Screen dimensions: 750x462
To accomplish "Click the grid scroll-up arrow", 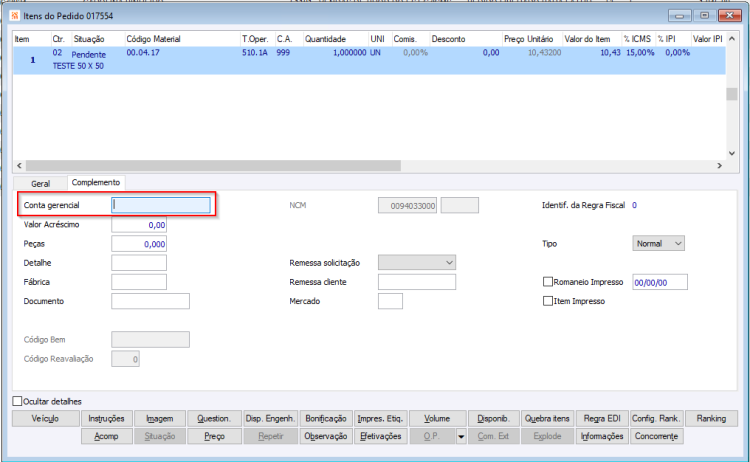I will coord(732,39).
